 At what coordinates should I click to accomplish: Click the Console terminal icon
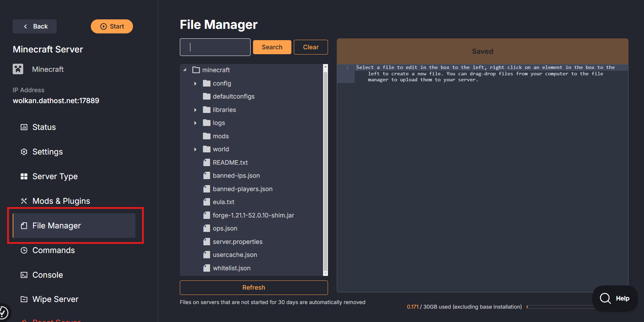tap(24, 275)
